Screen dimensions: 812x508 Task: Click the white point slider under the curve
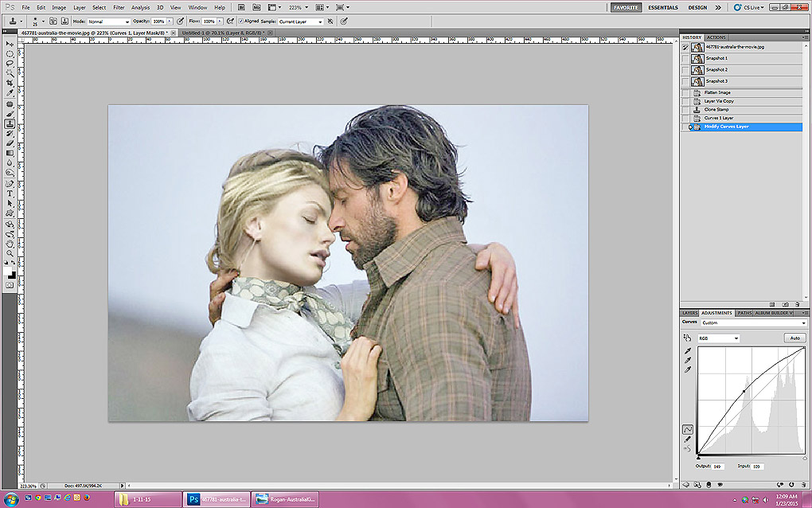[804, 457]
